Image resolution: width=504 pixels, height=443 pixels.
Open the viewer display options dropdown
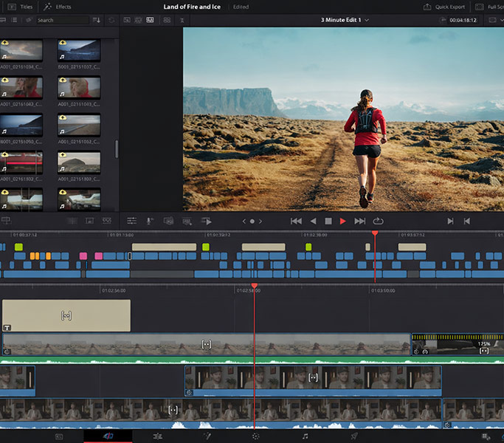pyautogui.click(x=495, y=20)
